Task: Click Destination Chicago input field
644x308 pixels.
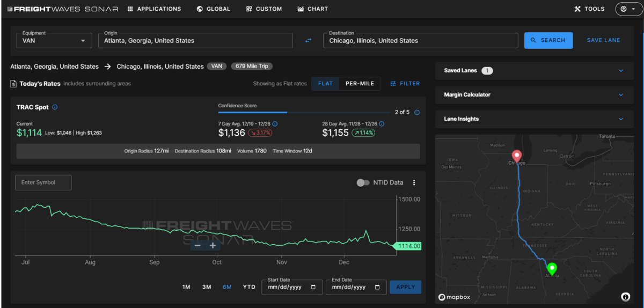Action: [x=420, y=40]
